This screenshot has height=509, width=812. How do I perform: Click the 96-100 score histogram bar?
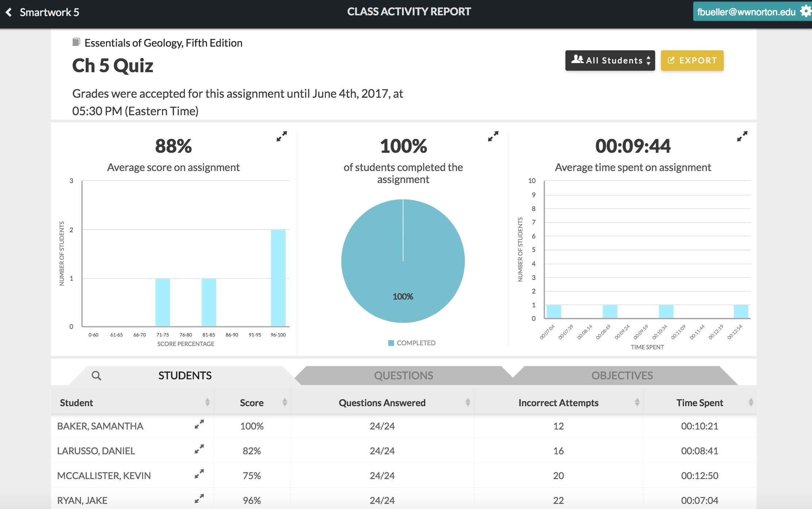[278, 278]
